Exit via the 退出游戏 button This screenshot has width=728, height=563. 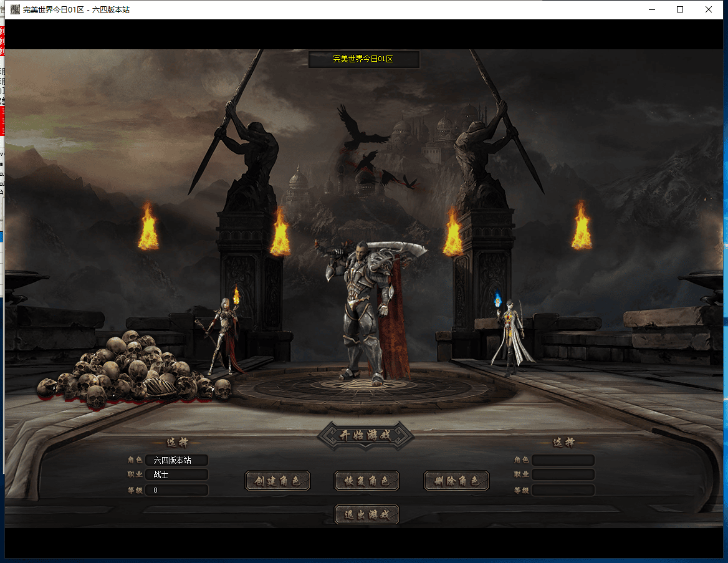point(366,514)
